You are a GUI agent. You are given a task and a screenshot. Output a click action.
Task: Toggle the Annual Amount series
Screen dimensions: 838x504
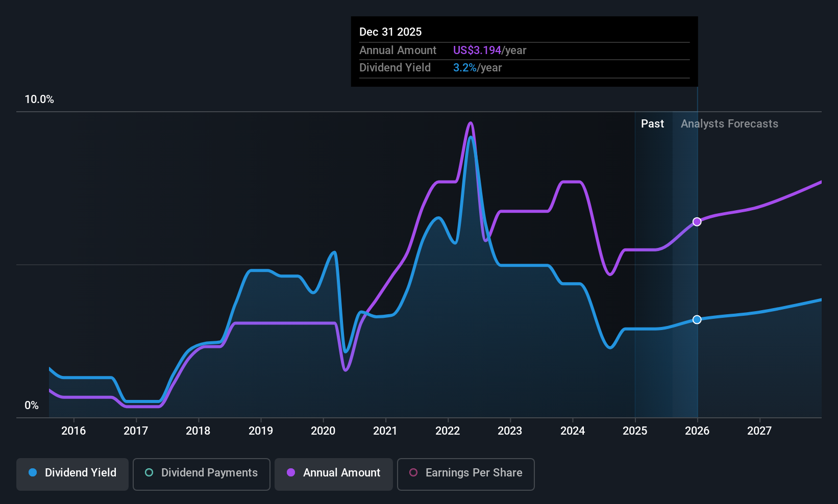coord(334,474)
